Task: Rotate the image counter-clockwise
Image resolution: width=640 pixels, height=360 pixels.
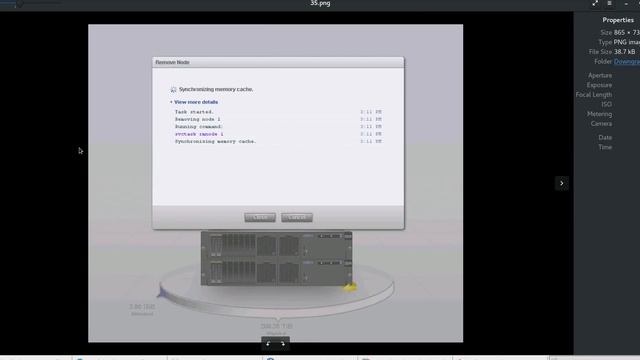Action: [268, 344]
